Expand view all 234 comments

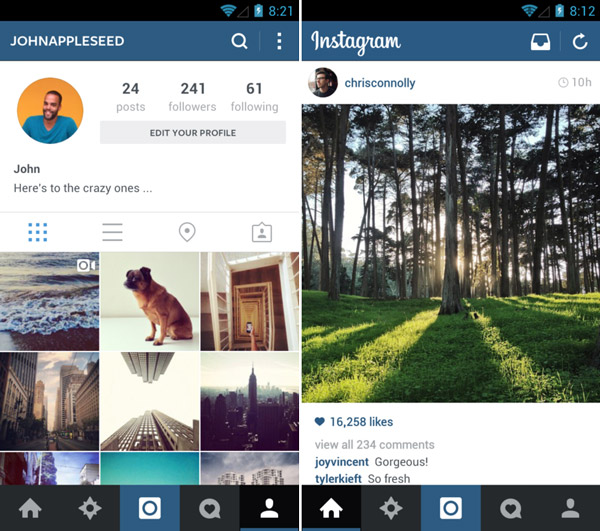(375, 445)
